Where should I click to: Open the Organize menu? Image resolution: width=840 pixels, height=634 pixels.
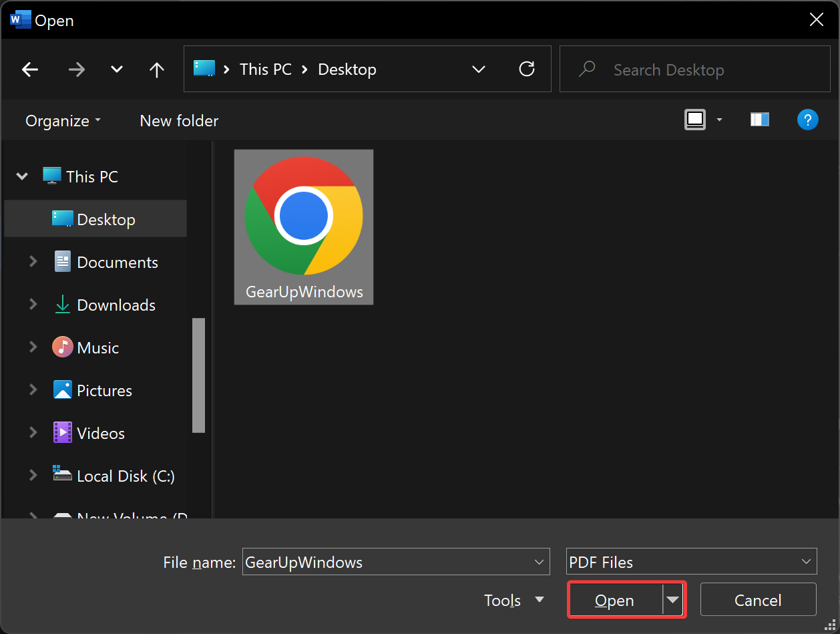(x=63, y=121)
